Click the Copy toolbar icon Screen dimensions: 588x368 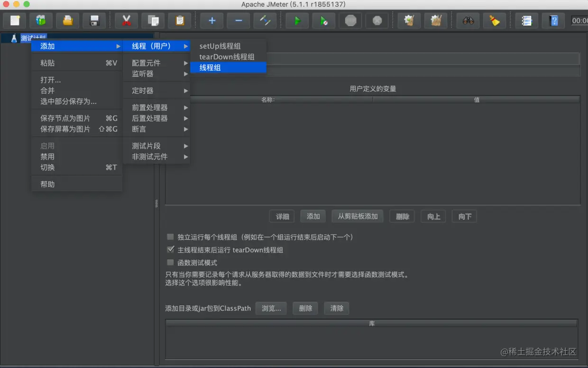(153, 20)
